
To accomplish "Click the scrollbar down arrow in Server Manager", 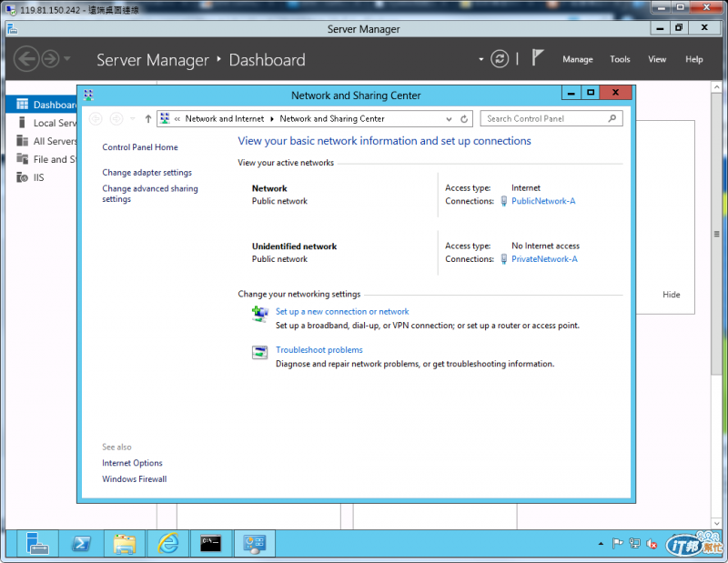I will coord(716,523).
